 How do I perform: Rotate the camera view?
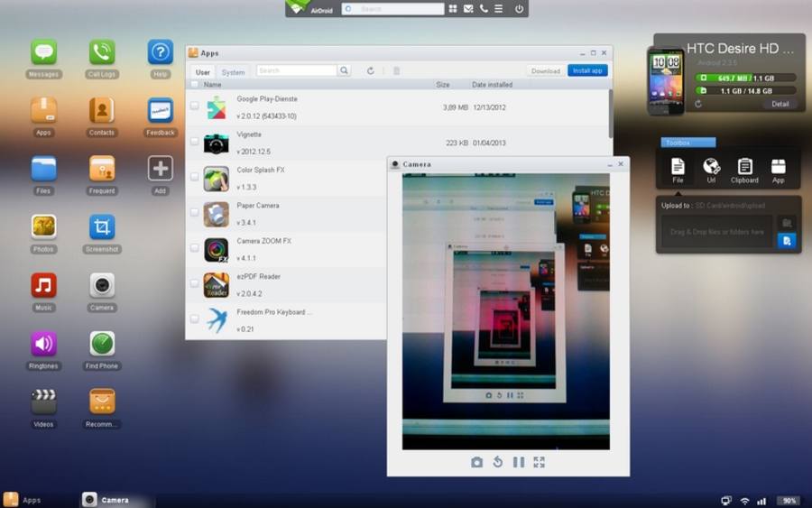498,462
